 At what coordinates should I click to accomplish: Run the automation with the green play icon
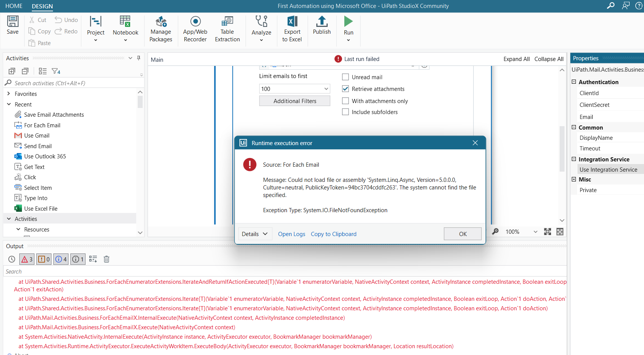[x=348, y=22]
